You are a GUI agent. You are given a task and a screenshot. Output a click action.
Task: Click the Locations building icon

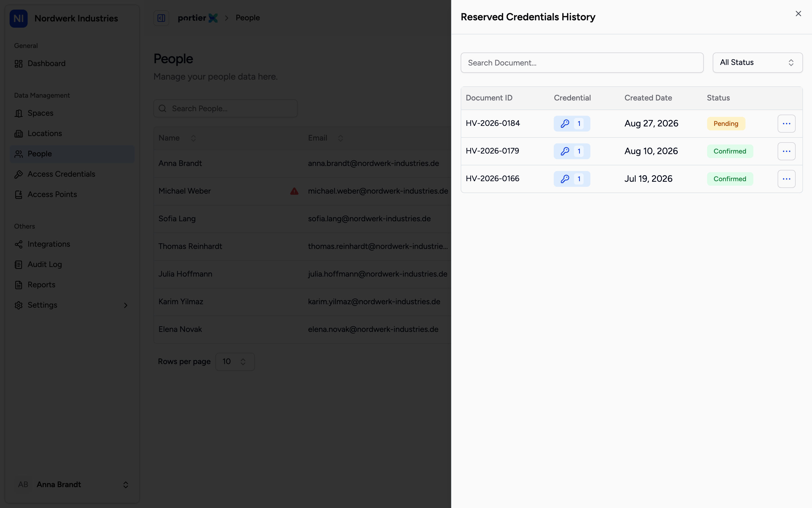pos(18,134)
